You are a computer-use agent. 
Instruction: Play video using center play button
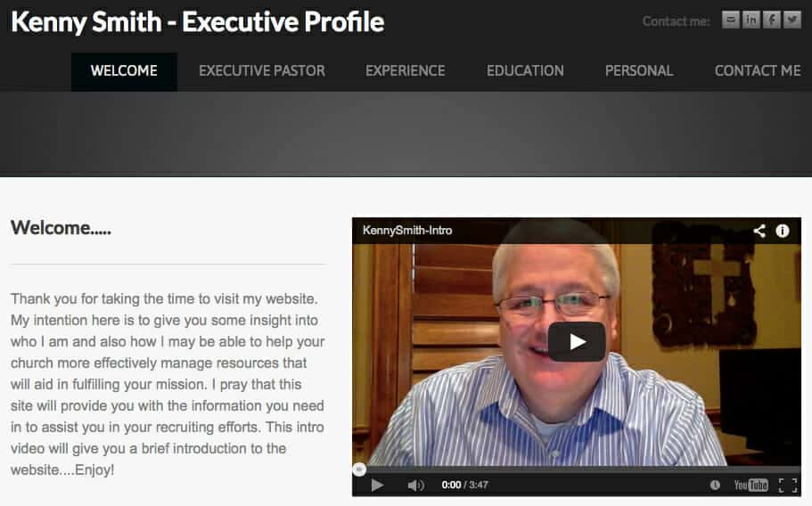coord(577,342)
